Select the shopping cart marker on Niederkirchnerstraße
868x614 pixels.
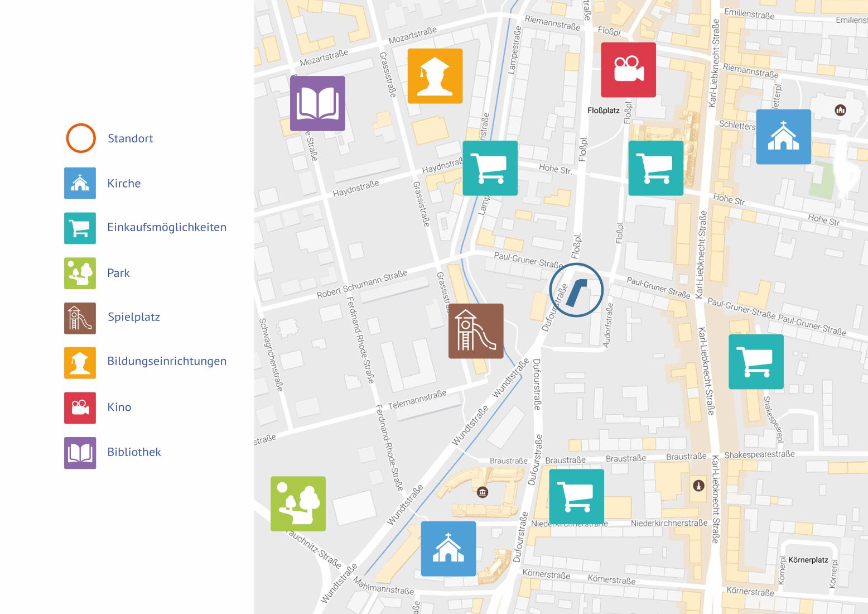click(x=576, y=496)
